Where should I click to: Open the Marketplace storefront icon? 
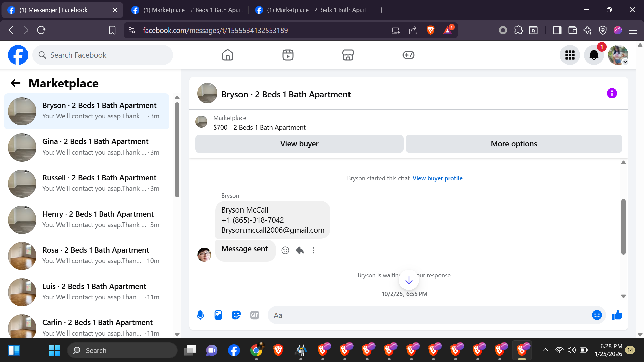point(348,55)
